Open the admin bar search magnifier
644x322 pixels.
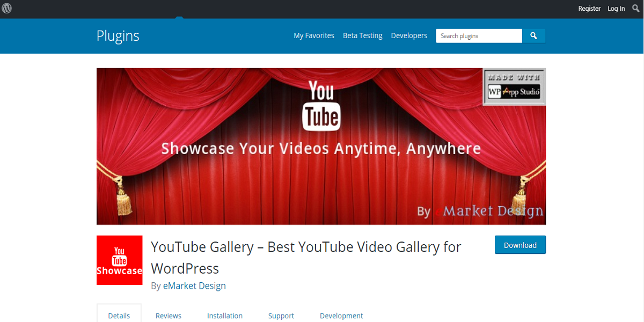point(636,9)
